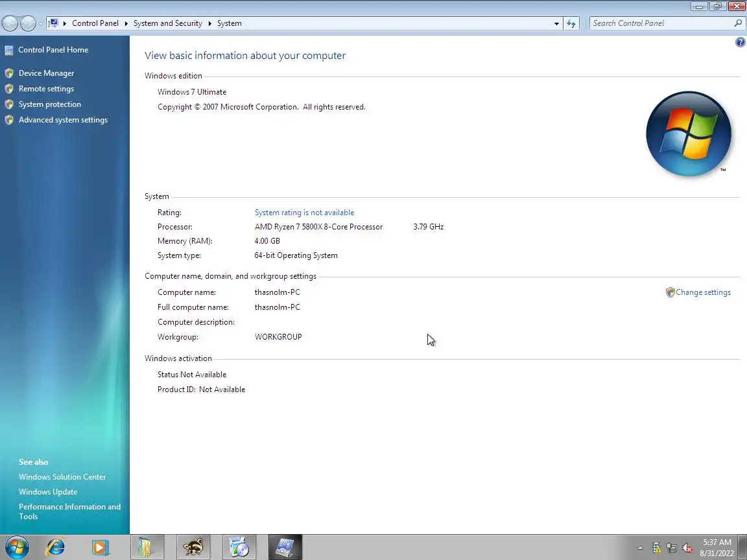
Task: Click the muted volume tray icon
Action: tap(687, 548)
